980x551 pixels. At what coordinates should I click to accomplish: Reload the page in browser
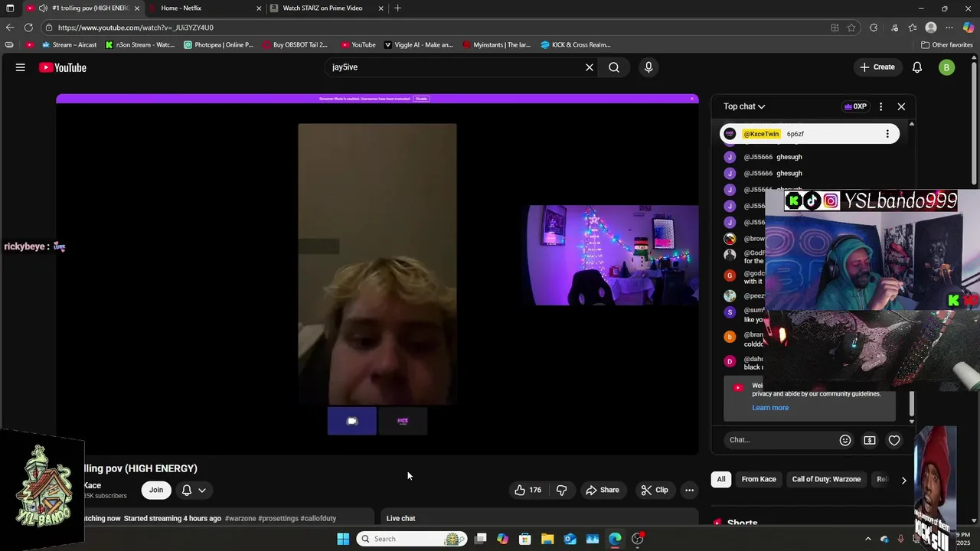tap(28, 28)
